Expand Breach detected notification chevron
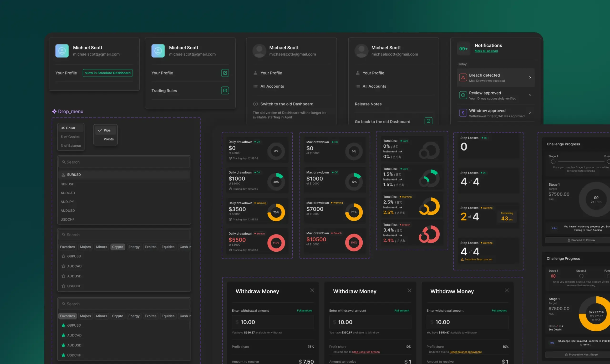 click(530, 78)
